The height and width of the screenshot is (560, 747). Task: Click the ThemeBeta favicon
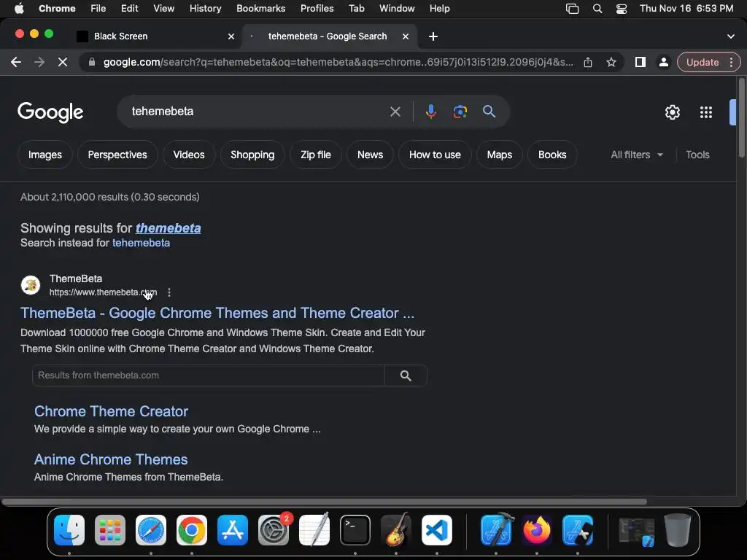click(x=31, y=285)
